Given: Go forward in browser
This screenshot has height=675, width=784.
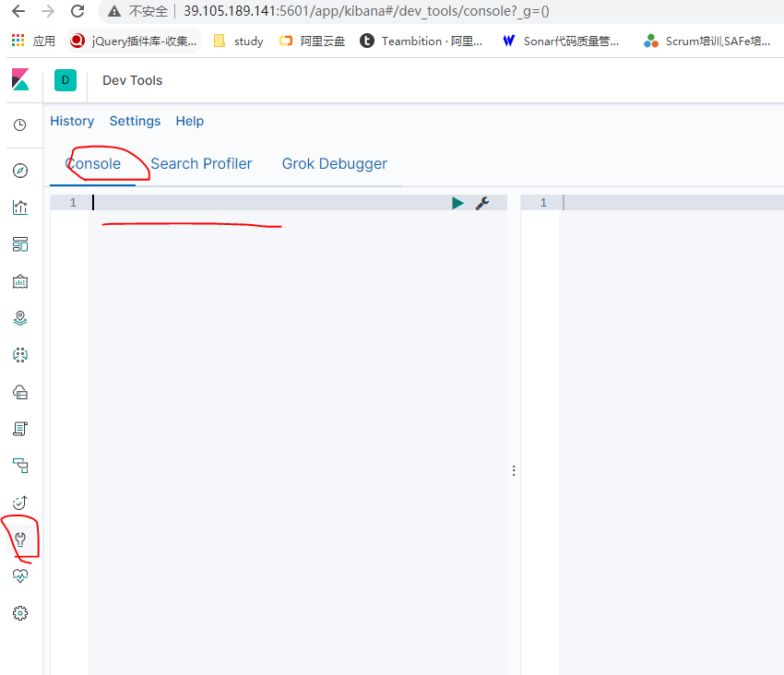Looking at the screenshot, I should coord(48,11).
